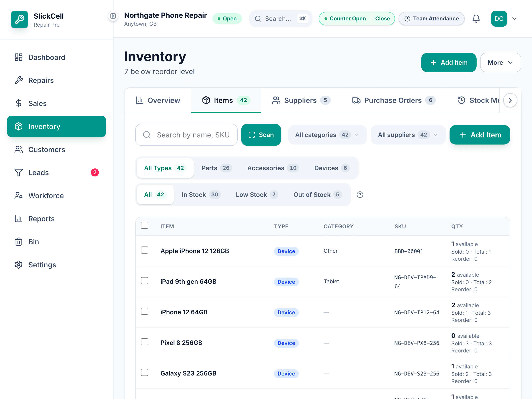Click the Sales dollar icon
This screenshot has width=532, height=399.
[x=19, y=104]
